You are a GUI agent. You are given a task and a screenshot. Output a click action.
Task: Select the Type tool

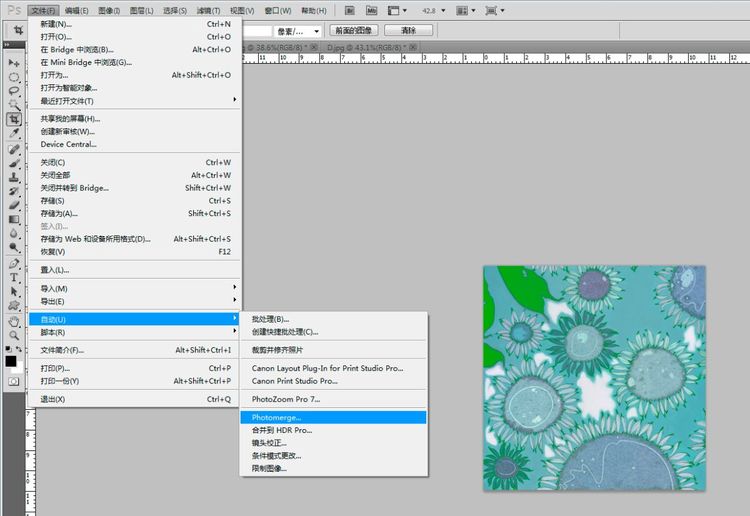14,278
